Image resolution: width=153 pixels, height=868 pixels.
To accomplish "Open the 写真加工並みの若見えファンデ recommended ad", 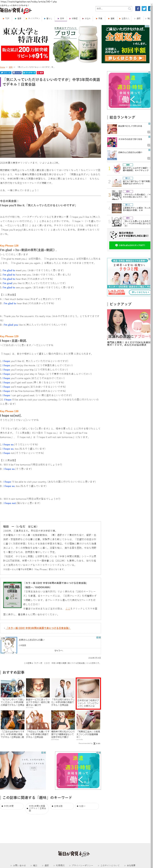I will (88, 726).
